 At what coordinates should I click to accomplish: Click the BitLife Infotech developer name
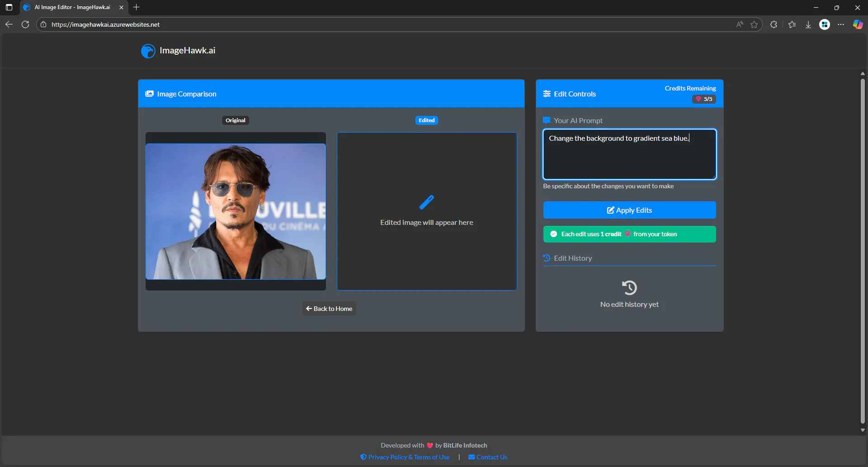[465, 445]
